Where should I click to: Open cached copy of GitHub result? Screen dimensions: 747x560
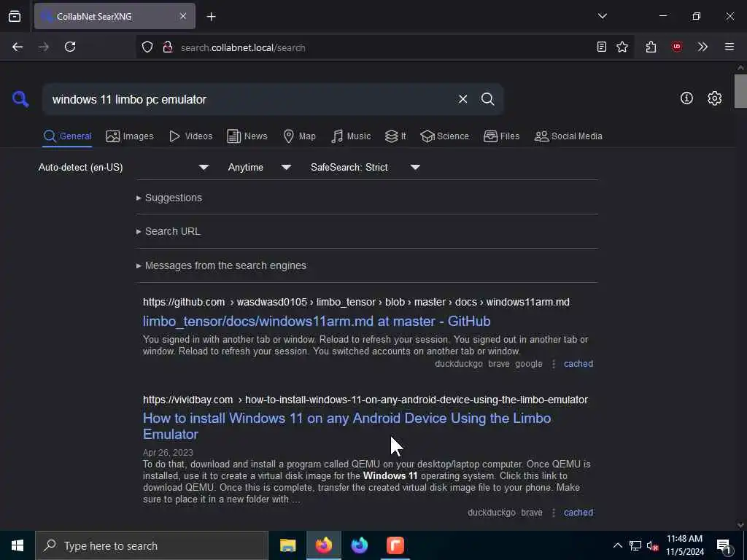point(578,364)
